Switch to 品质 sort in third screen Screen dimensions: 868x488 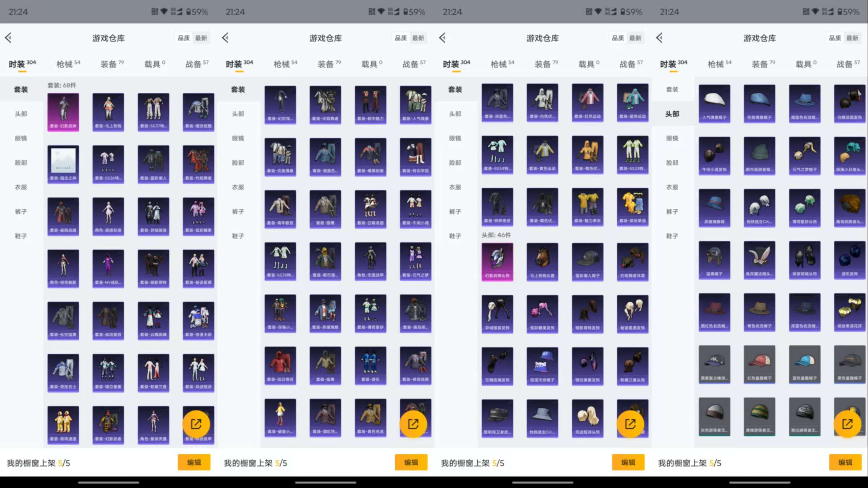[x=618, y=38]
